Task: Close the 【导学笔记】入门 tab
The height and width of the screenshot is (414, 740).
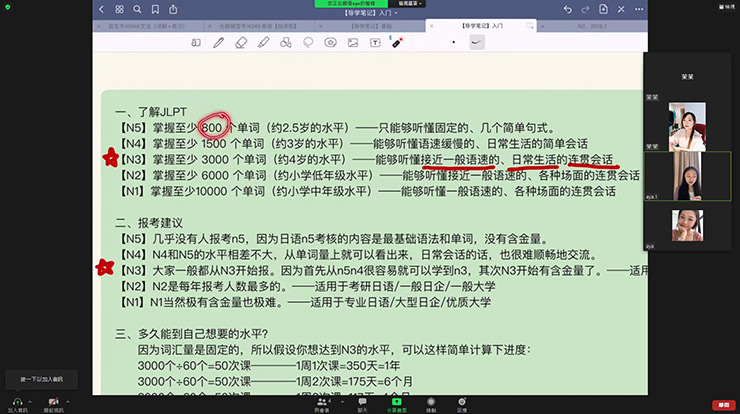Action: coord(431,26)
